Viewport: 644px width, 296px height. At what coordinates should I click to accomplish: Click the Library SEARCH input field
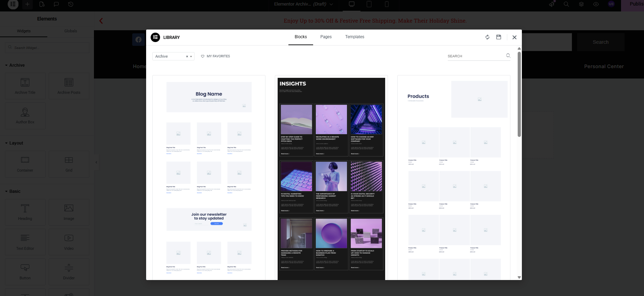(x=476, y=56)
